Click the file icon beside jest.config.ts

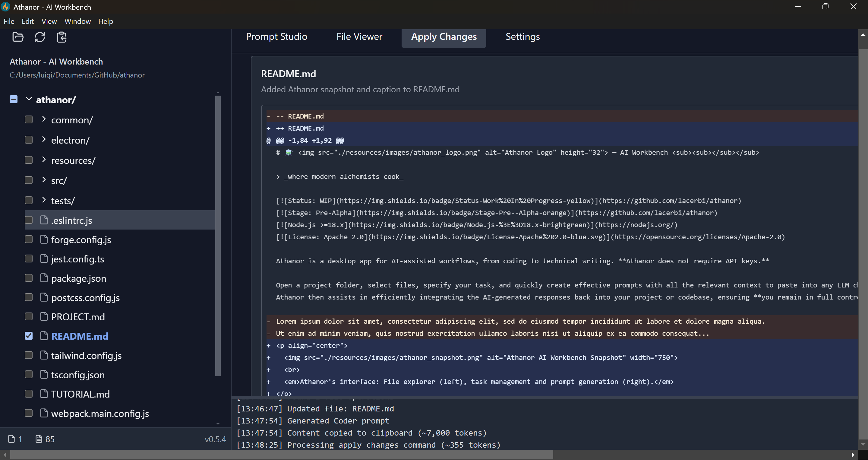tap(44, 259)
